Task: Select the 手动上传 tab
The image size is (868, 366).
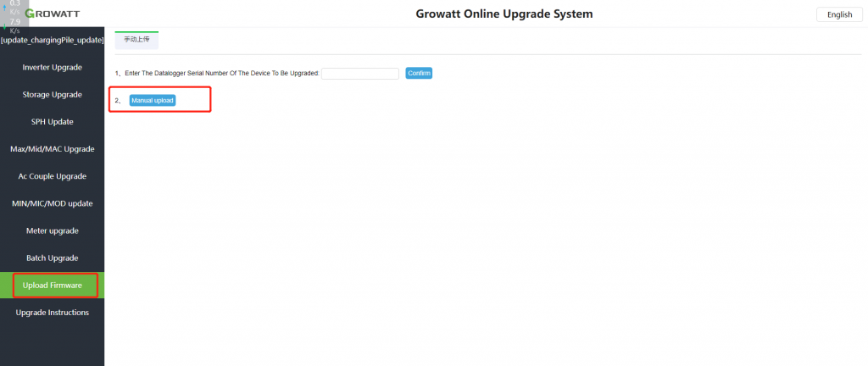Action: click(x=136, y=41)
